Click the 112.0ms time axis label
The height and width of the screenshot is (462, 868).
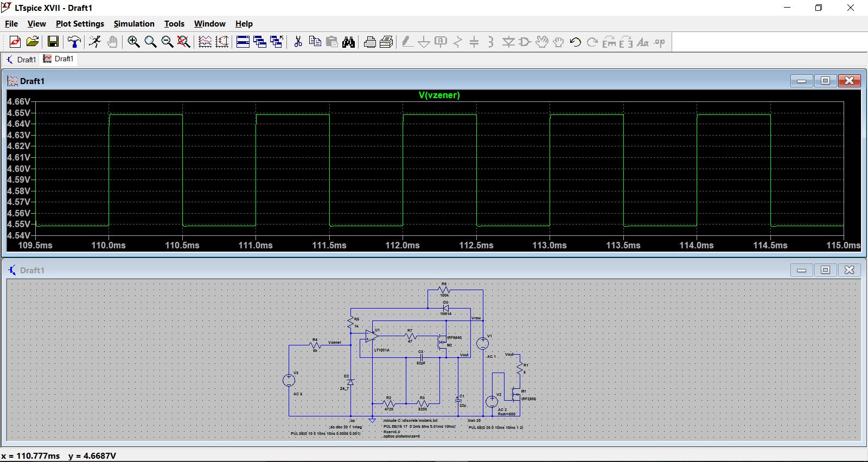coord(403,246)
